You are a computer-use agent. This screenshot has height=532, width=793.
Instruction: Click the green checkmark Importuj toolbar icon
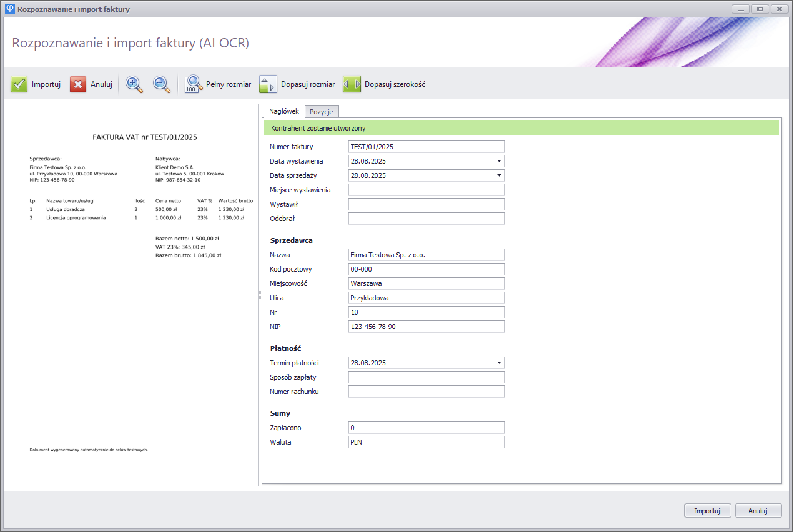[x=19, y=84]
